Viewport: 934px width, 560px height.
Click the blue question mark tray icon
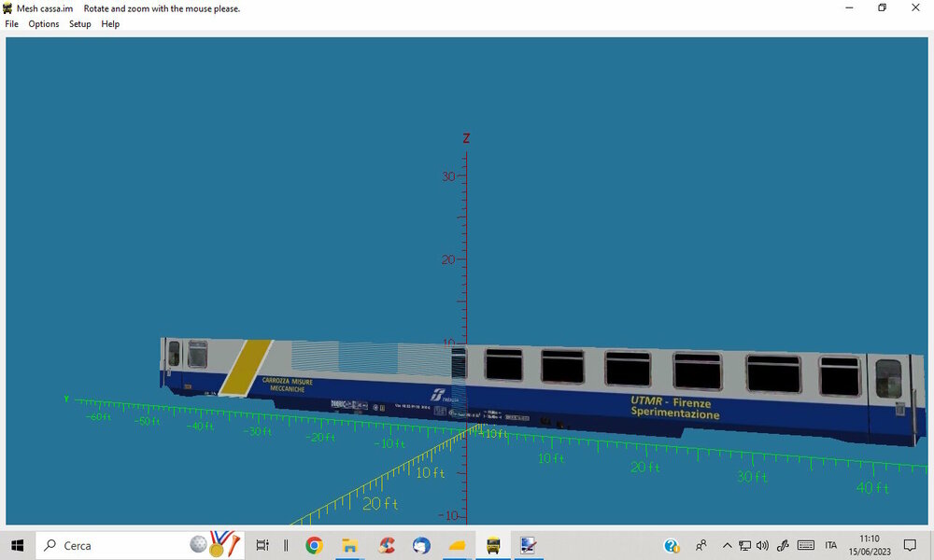(672, 545)
